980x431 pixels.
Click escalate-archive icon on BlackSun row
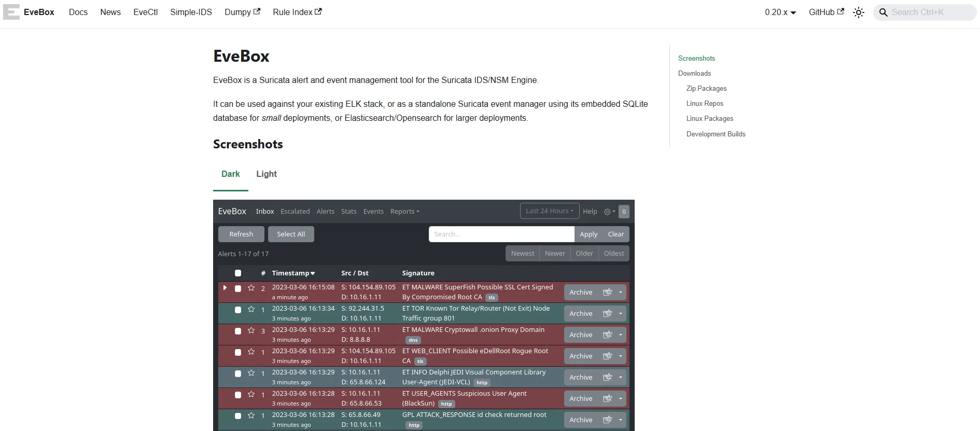pos(608,398)
